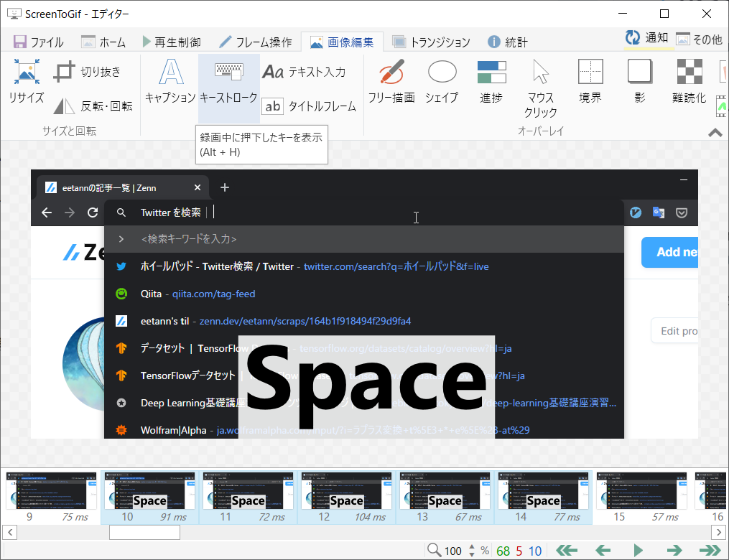Open the 反転・回転 flip and rotate tool
The image size is (729, 560).
point(93,106)
